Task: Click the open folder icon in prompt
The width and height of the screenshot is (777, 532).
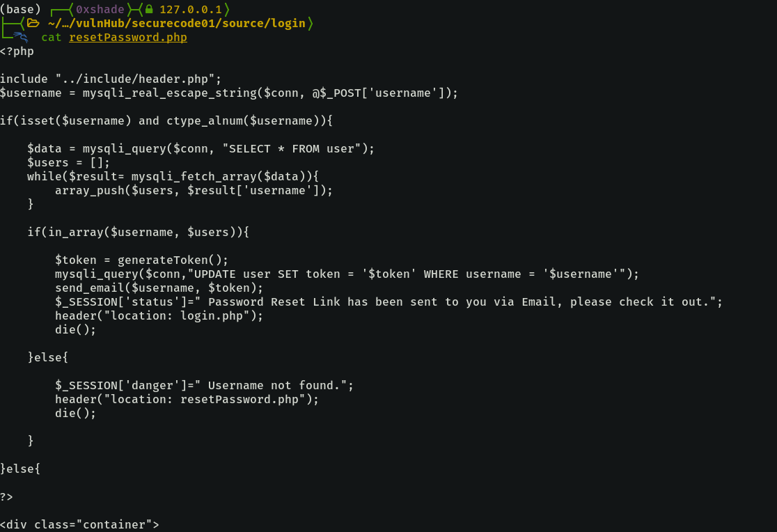Action: (33, 24)
